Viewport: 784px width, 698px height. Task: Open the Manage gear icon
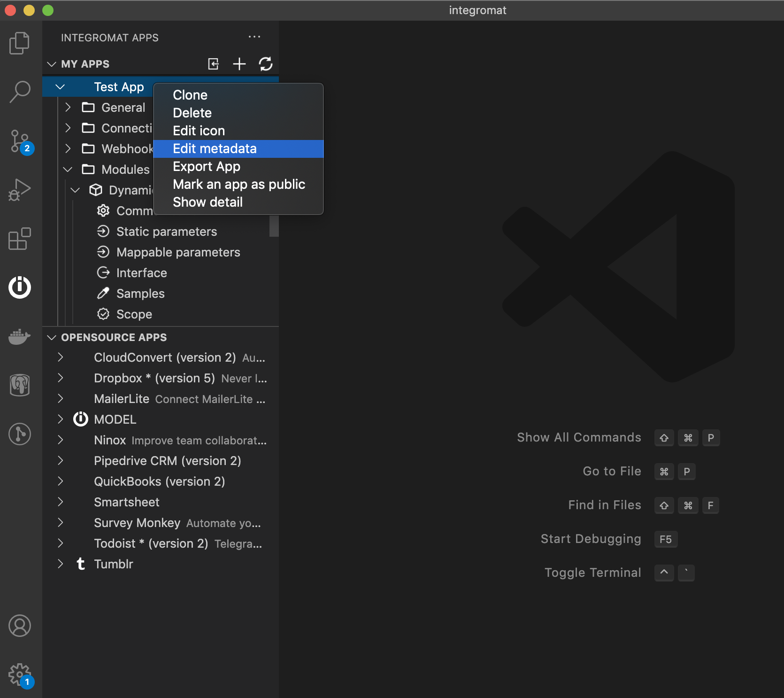[21, 675]
